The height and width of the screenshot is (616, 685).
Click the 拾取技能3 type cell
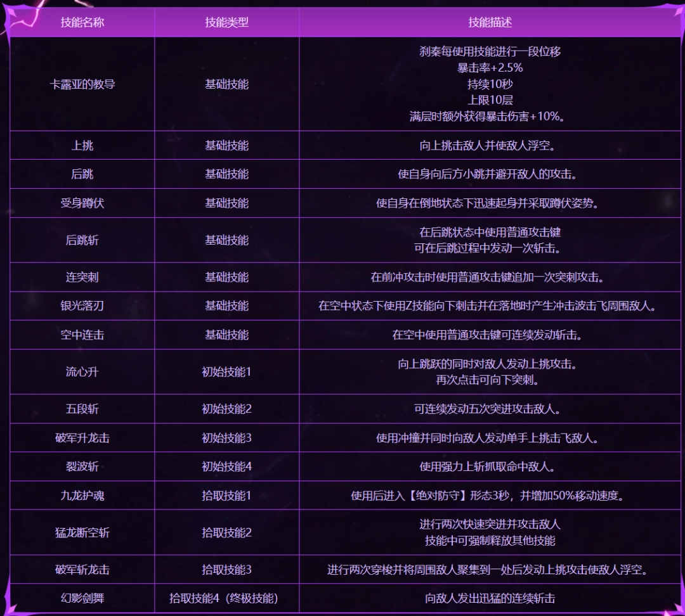pyautogui.click(x=226, y=570)
